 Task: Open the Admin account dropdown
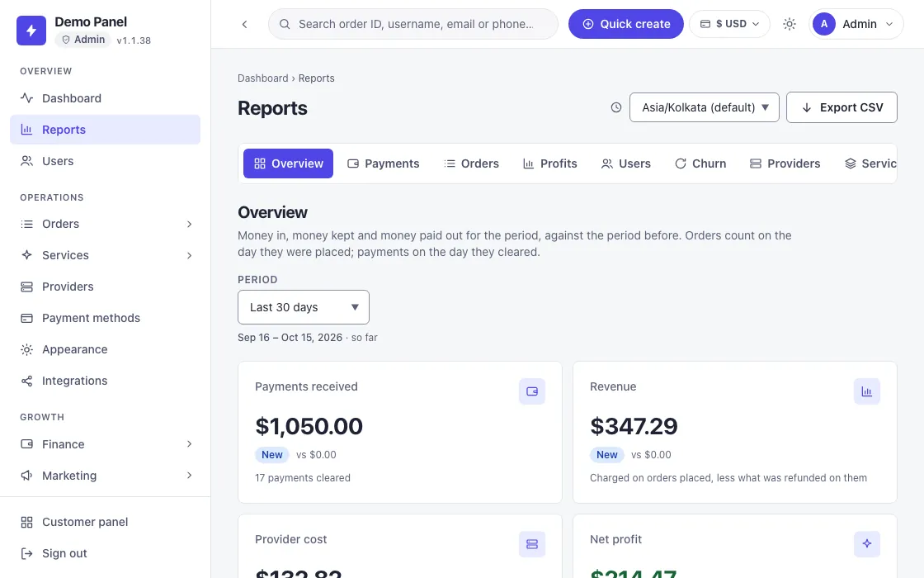coord(856,24)
